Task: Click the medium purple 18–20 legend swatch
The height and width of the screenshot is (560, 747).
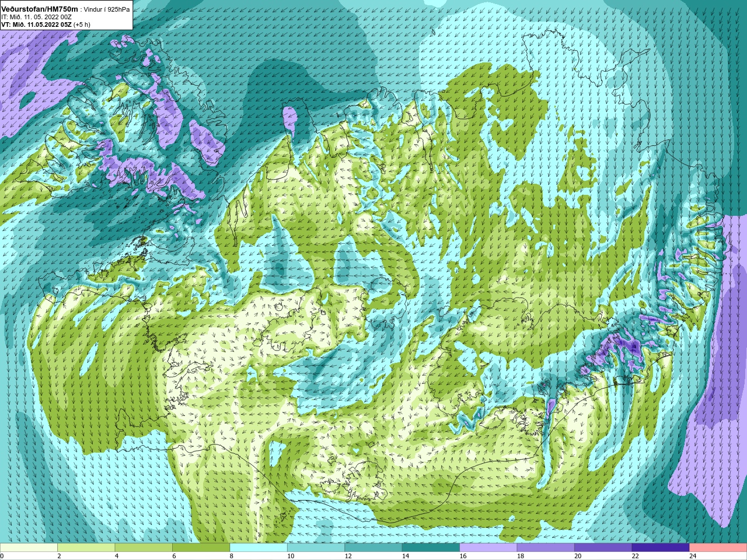Action: 546,548
